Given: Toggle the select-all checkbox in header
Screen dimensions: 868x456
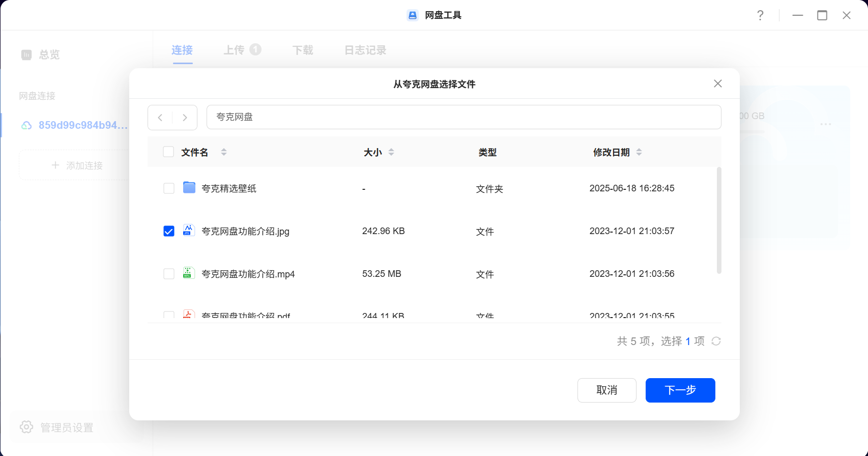Looking at the screenshot, I should point(168,152).
